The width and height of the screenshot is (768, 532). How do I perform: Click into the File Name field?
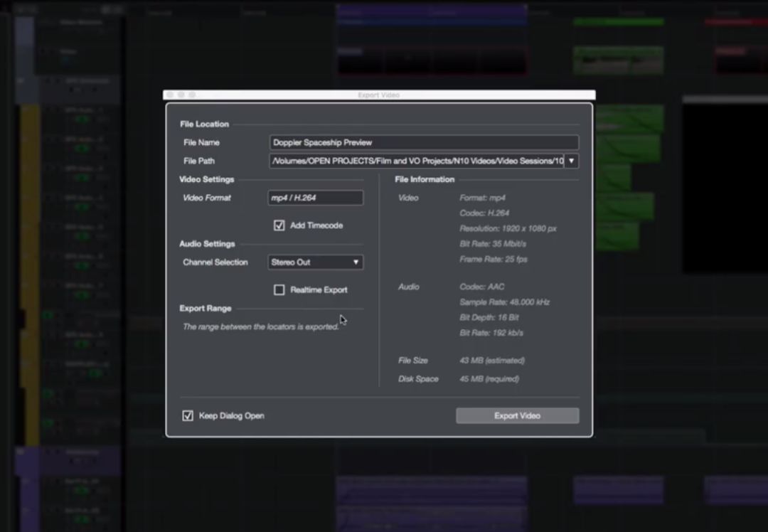coord(424,142)
